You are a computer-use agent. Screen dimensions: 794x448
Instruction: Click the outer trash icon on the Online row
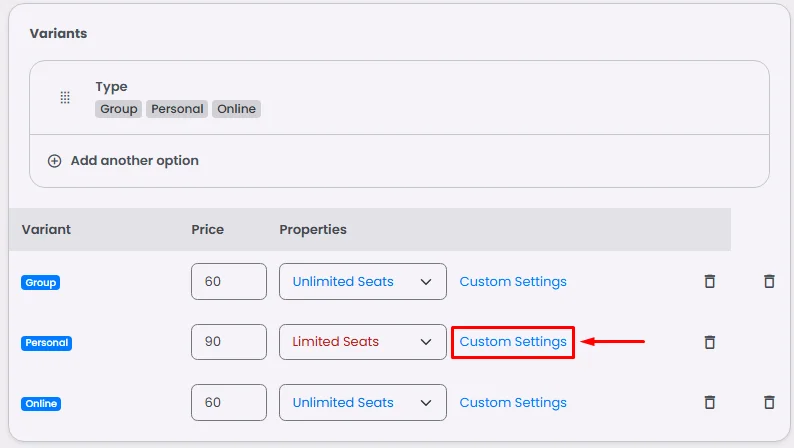(769, 402)
